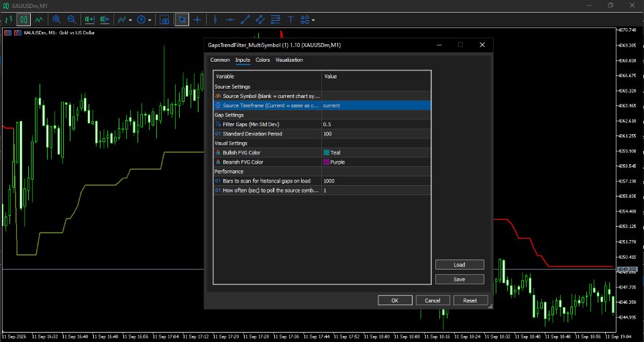Edit Bars to scan value 1000
This screenshot has width=644, height=342.
(376, 181)
